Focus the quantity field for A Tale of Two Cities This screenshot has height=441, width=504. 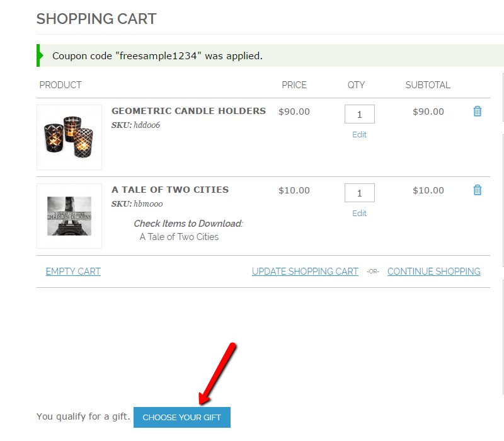[x=360, y=193]
